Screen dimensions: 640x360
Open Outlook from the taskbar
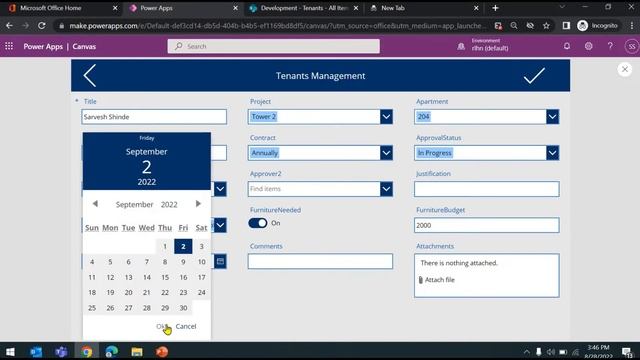tap(36, 351)
